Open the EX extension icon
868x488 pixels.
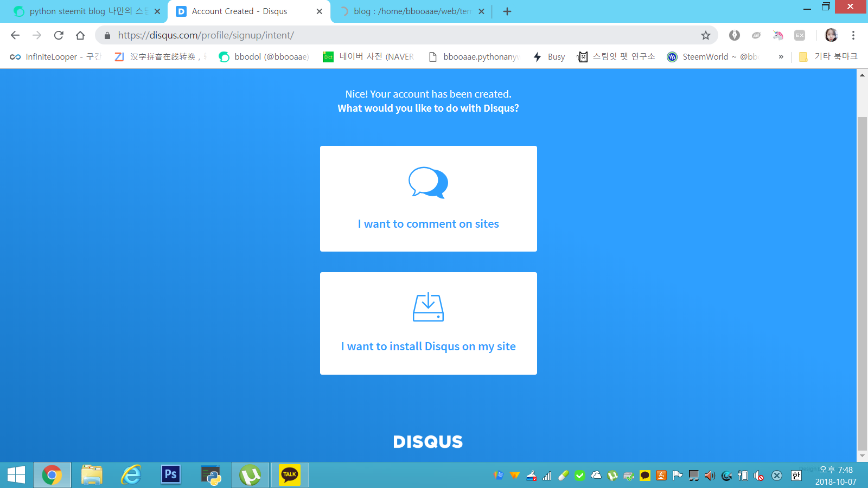(x=800, y=35)
